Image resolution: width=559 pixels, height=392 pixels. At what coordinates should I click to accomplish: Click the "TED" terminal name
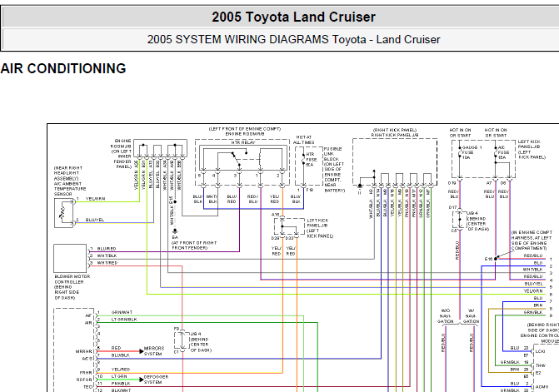tap(87, 387)
